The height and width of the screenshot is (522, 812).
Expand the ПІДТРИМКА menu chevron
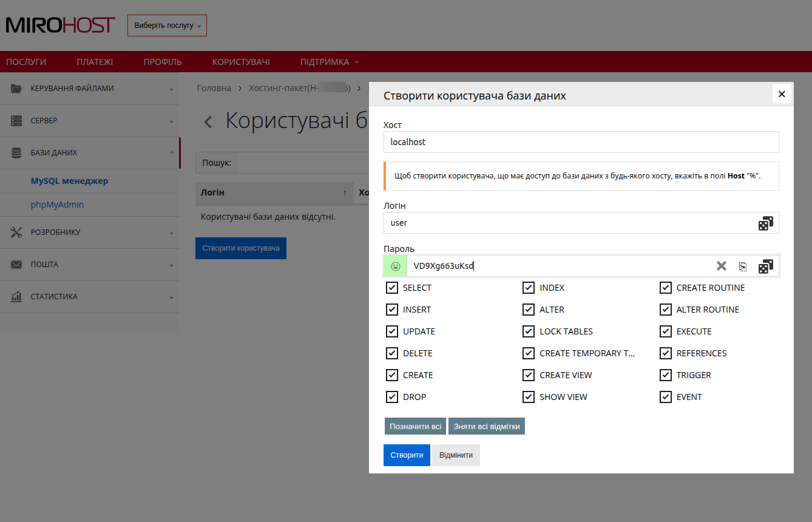click(x=356, y=61)
